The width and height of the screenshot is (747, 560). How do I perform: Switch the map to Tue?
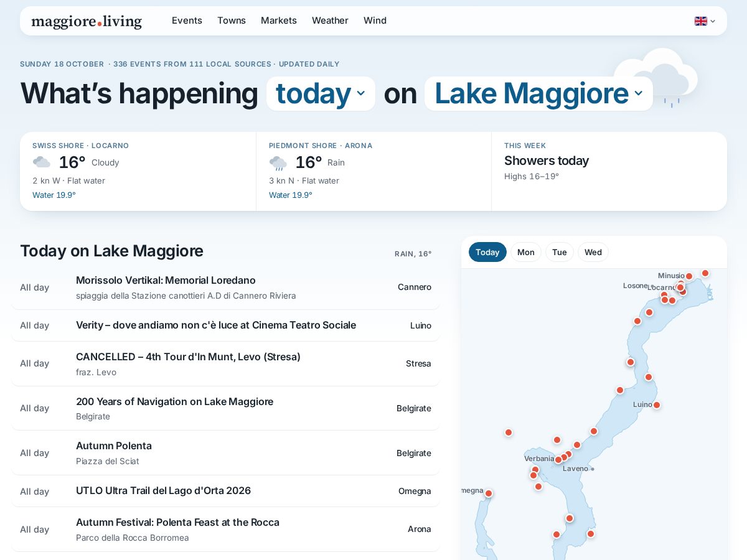560,252
